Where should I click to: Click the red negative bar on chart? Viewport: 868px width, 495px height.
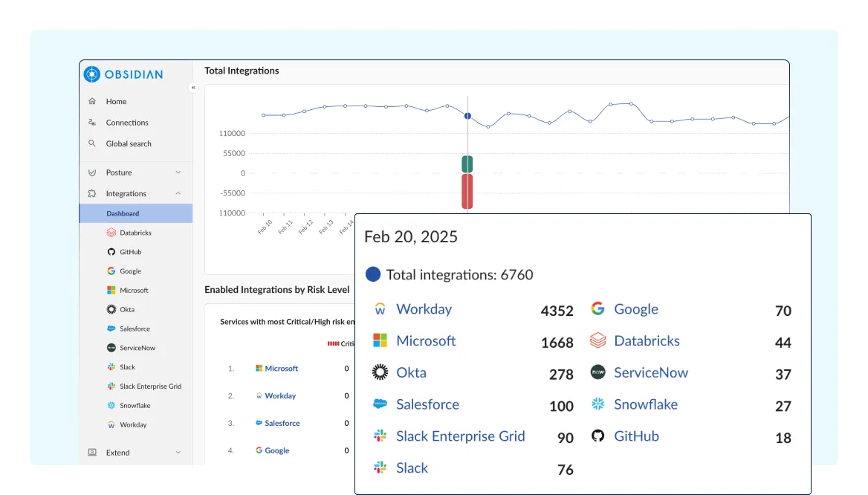pyautogui.click(x=467, y=191)
